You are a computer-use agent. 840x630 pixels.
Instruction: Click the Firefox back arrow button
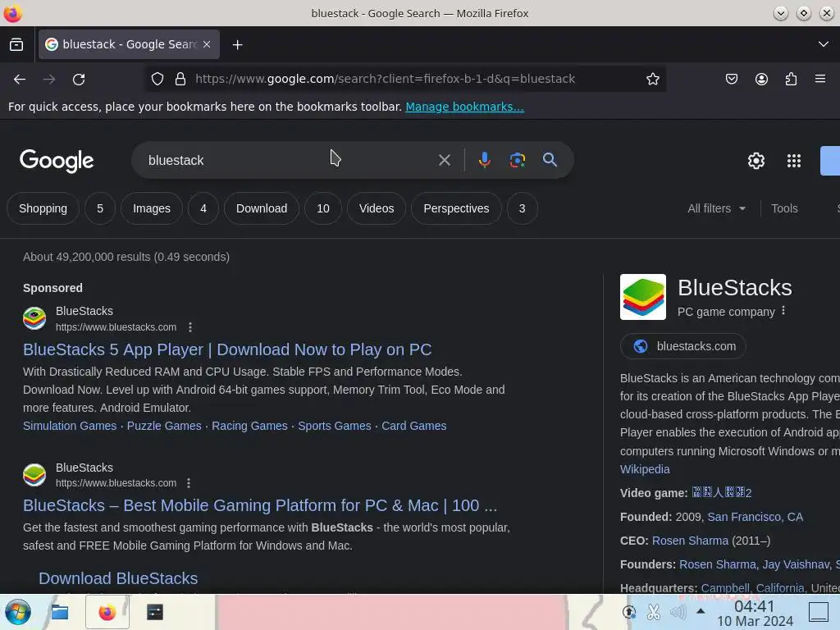point(20,80)
